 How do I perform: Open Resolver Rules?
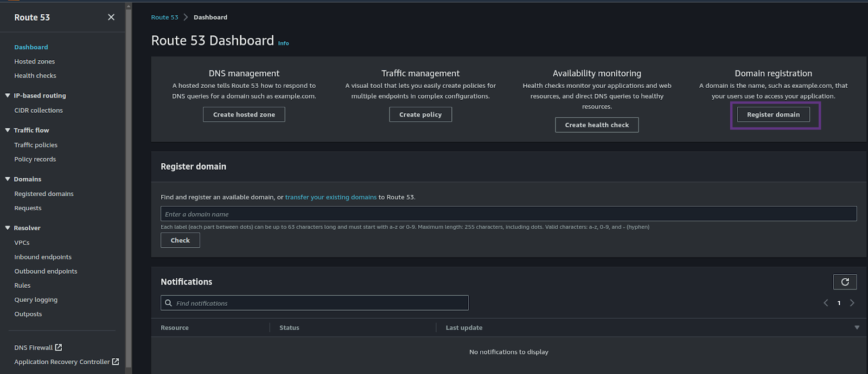tap(22, 285)
